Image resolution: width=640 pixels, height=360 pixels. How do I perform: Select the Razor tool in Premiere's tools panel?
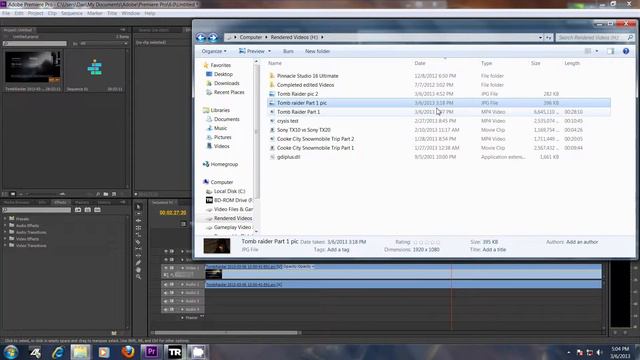pos(138,242)
